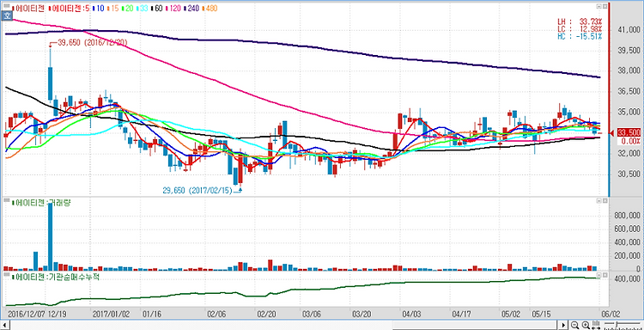Click the 04/03 date axis label

[x=411, y=314]
